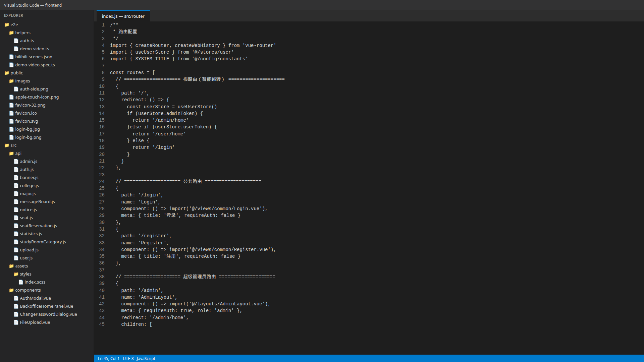Collapse the public folder
644x362 pixels.
click(x=47, y=73)
